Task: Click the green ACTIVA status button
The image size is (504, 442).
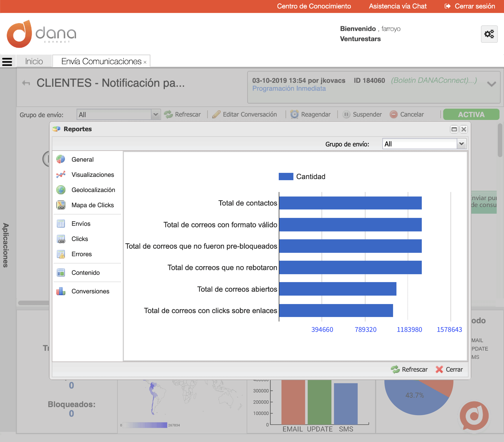Action: 471,114
